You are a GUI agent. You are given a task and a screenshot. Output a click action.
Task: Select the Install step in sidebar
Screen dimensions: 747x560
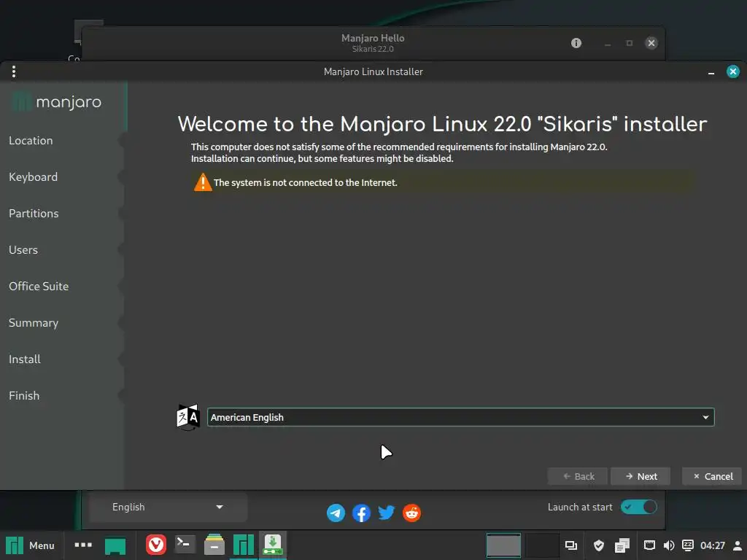pos(25,359)
